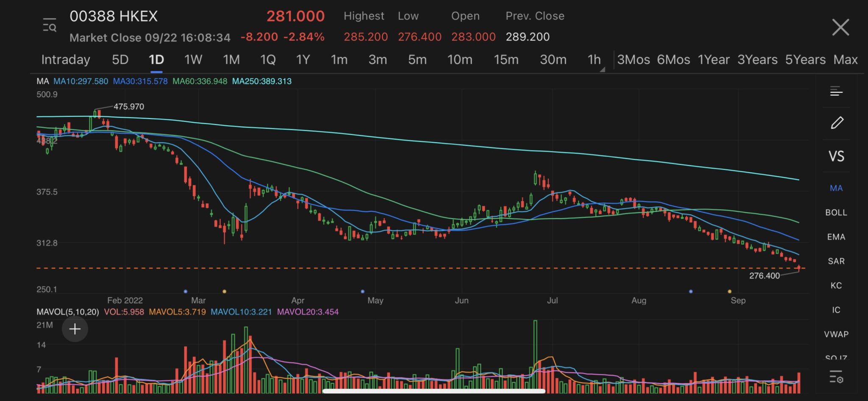Select the 3m minute interval

(378, 60)
